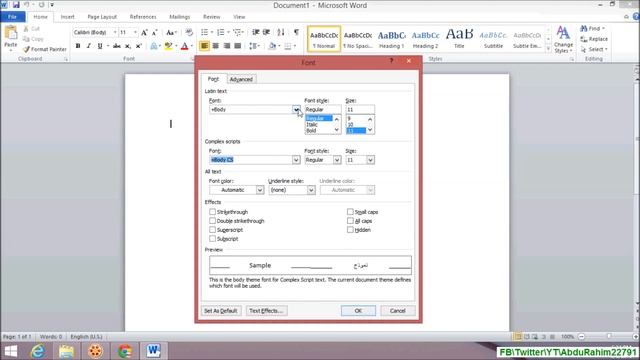Open the Review ribbon tab

pos(211,17)
